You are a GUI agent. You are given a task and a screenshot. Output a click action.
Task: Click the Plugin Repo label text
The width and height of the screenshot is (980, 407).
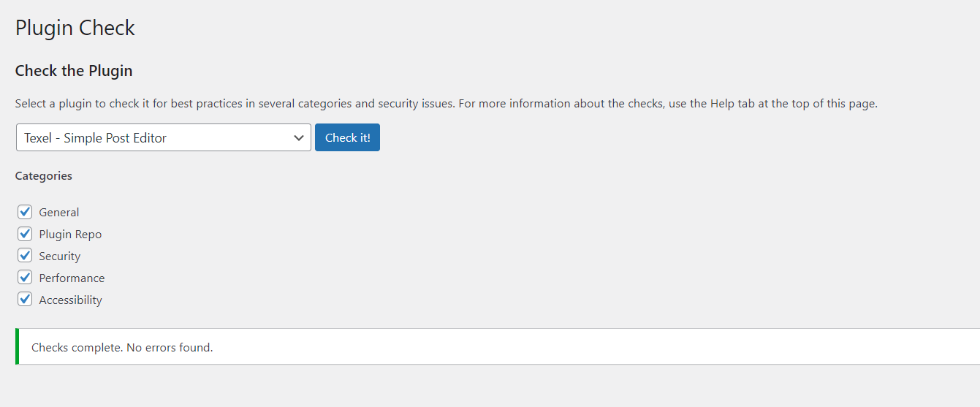[x=70, y=235]
